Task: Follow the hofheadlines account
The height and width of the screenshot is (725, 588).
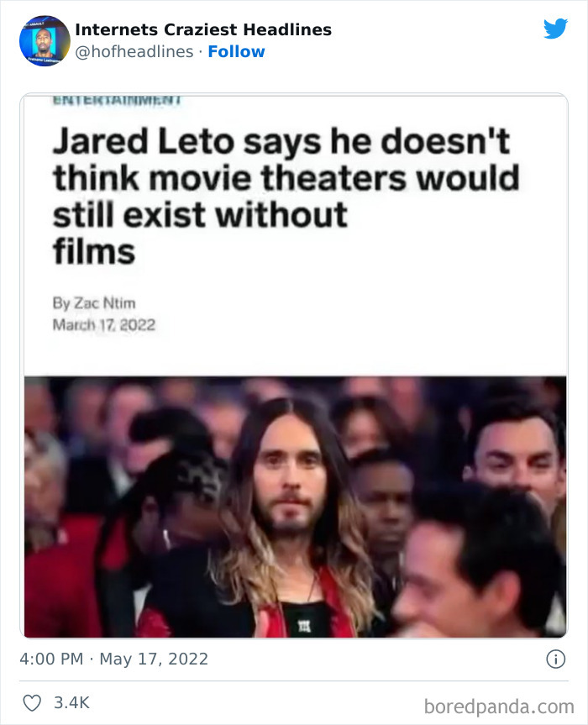Action: (x=236, y=51)
